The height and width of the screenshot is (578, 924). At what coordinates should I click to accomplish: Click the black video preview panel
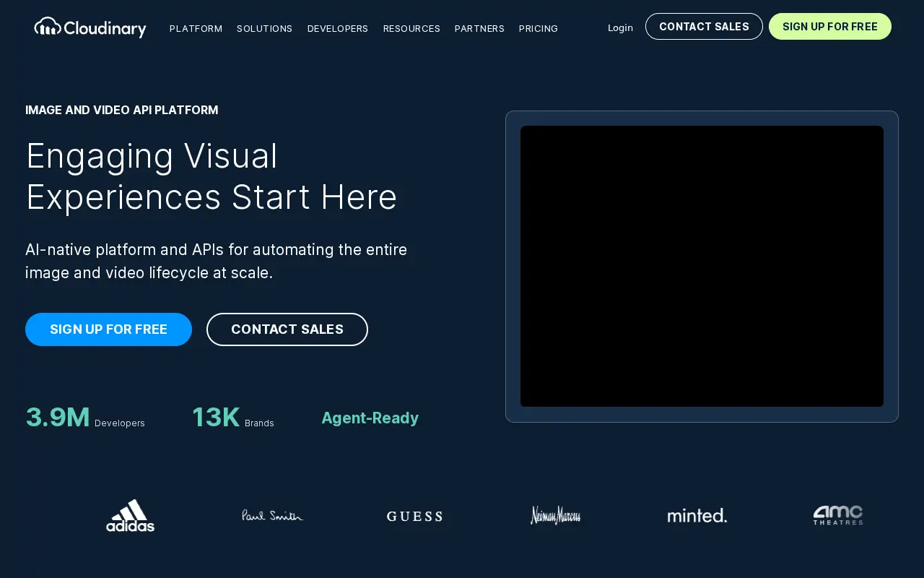point(702,266)
